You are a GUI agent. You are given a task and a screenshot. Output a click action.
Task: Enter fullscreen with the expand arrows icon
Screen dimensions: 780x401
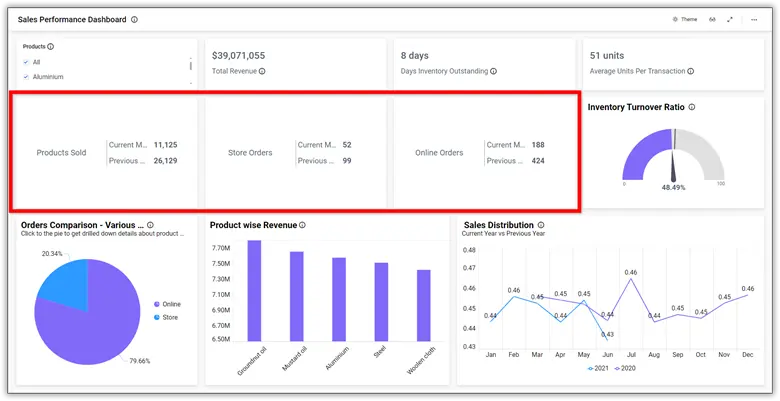click(x=730, y=19)
